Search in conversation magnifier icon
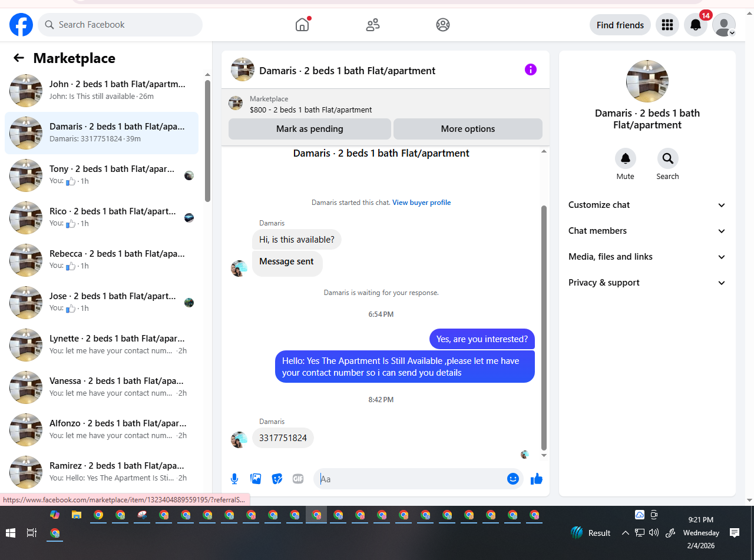 668,158
